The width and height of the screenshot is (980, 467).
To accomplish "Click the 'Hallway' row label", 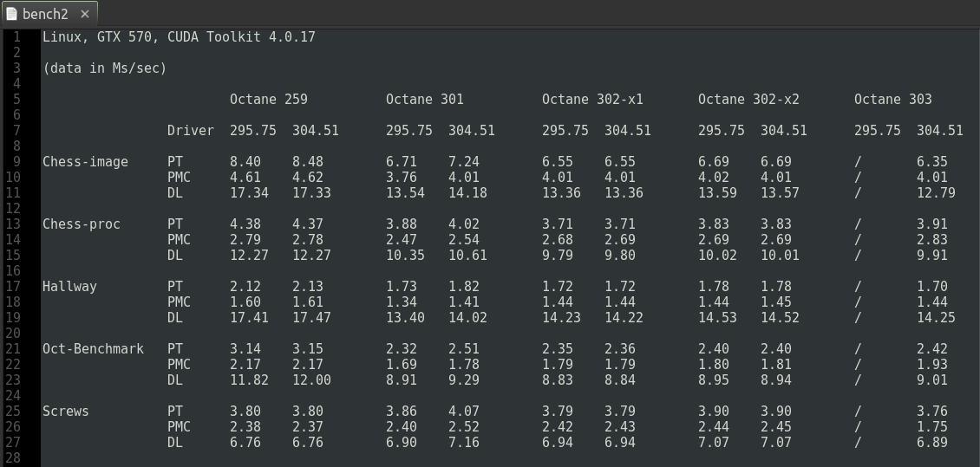I will 69,287.
